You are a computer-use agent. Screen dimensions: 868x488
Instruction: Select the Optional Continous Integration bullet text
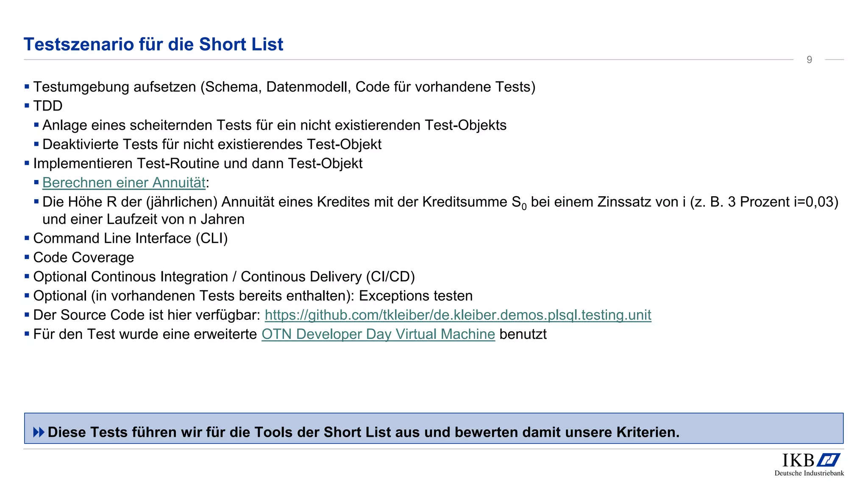[224, 277]
